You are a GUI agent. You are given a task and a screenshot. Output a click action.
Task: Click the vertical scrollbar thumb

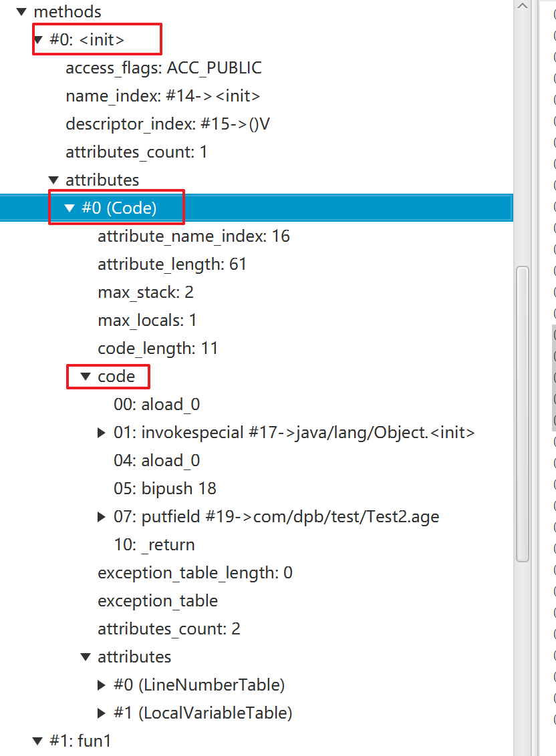coord(522,414)
